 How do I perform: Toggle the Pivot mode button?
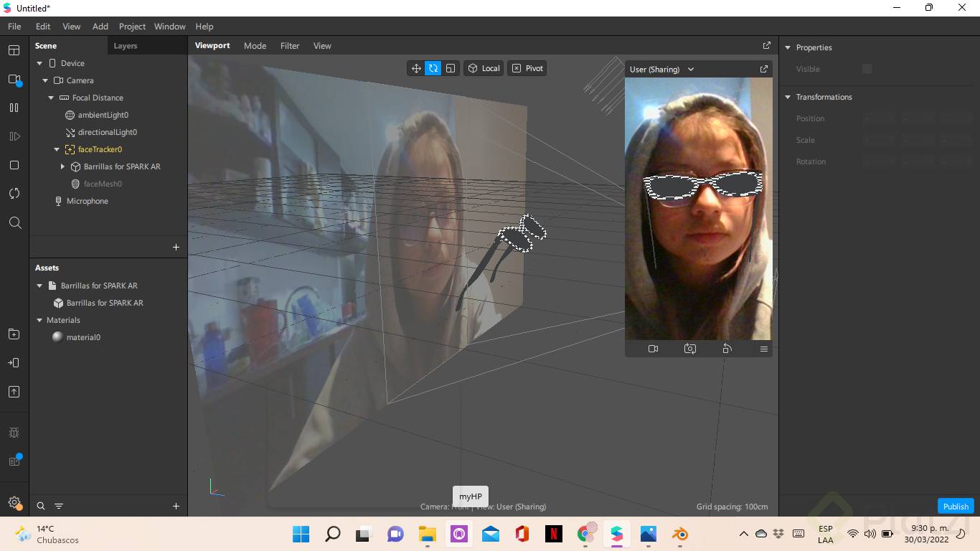(527, 68)
